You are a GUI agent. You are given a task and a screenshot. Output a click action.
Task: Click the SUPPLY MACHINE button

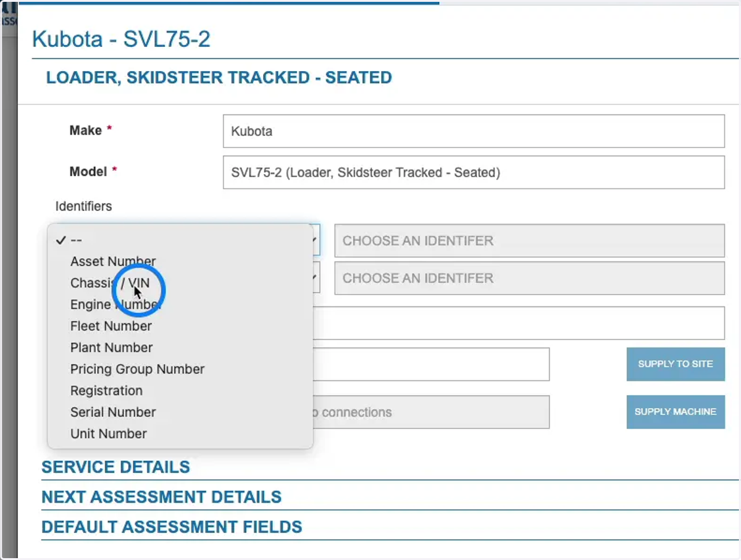676,412
